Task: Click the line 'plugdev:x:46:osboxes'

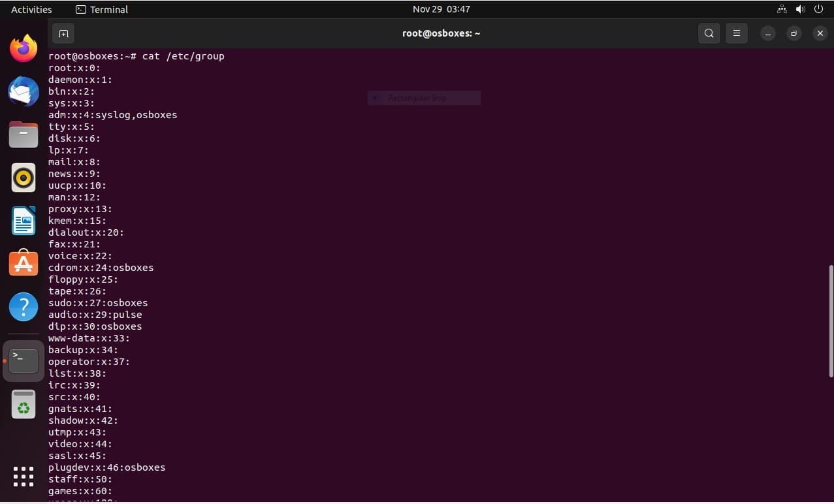Action: point(107,467)
